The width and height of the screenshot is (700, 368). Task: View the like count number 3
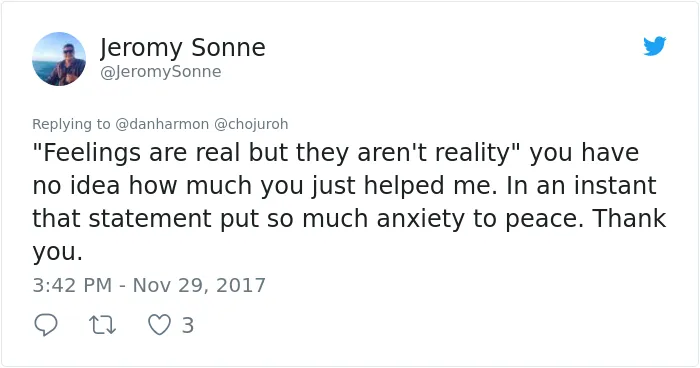[x=188, y=325]
